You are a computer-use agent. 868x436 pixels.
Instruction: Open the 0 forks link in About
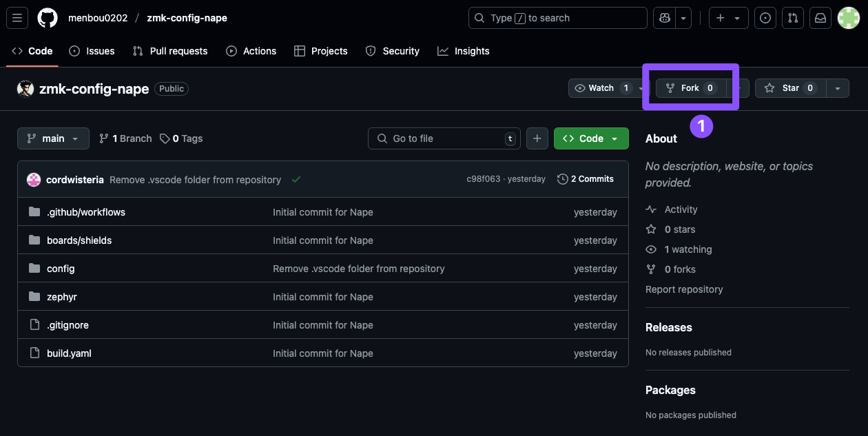[670, 269]
